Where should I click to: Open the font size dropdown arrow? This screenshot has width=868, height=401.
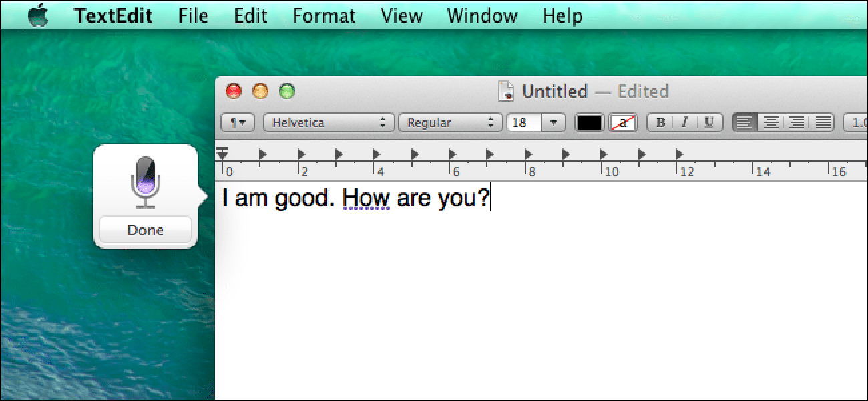coord(554,123)
